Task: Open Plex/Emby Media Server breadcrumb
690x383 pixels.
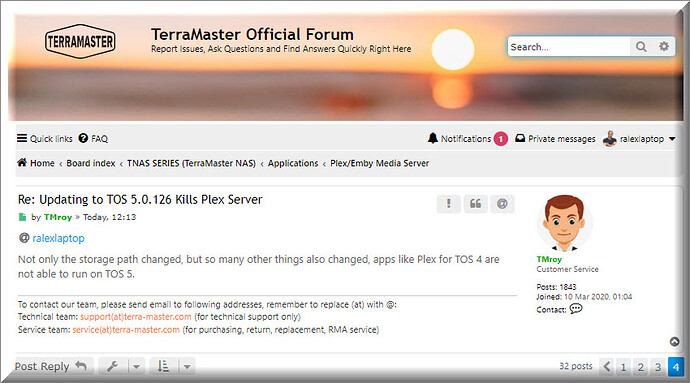Action: 380,163
